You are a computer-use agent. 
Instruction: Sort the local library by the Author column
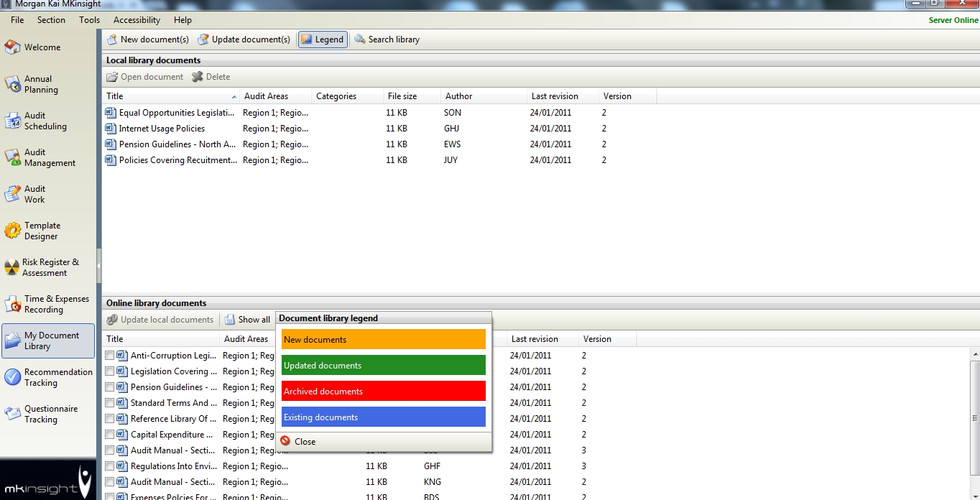[484, 96]
